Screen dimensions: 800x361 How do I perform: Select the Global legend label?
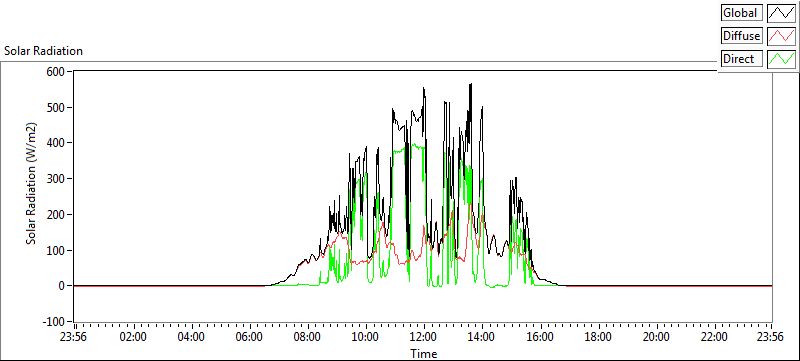click(742, 13)
